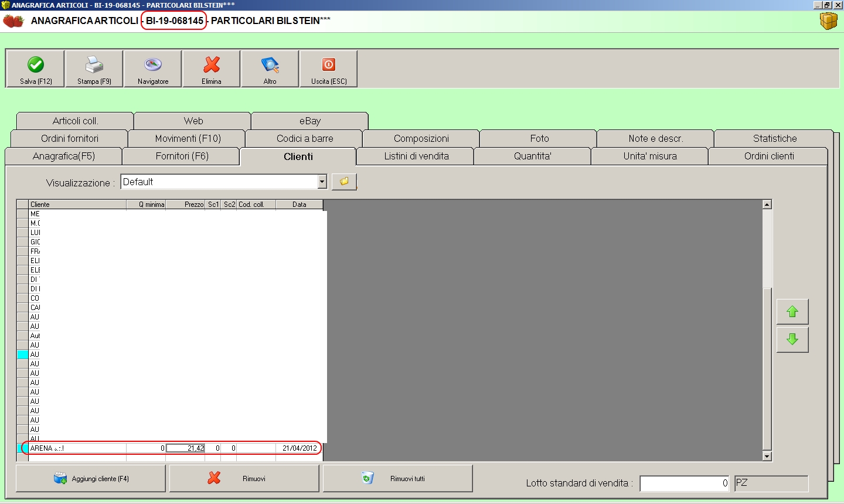Click the client list scrollbar down arrow
Image resolution: width=844 pixels, height=504 pixels.
(767, 456)
